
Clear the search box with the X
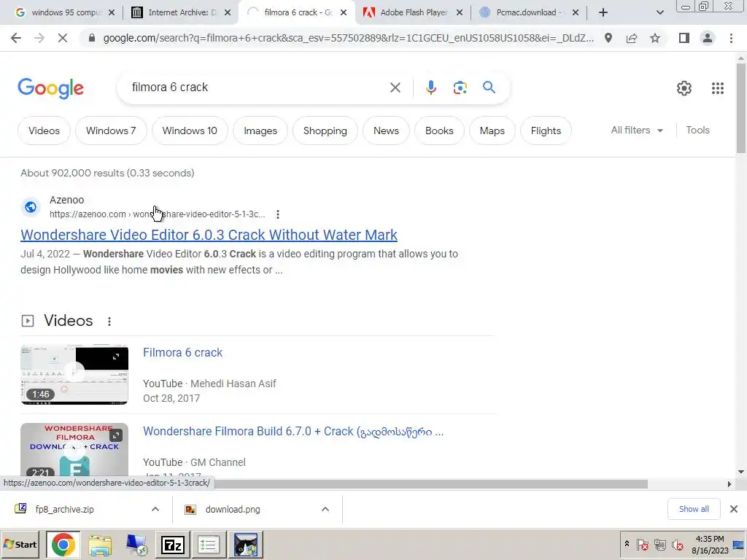pos(395,87)
